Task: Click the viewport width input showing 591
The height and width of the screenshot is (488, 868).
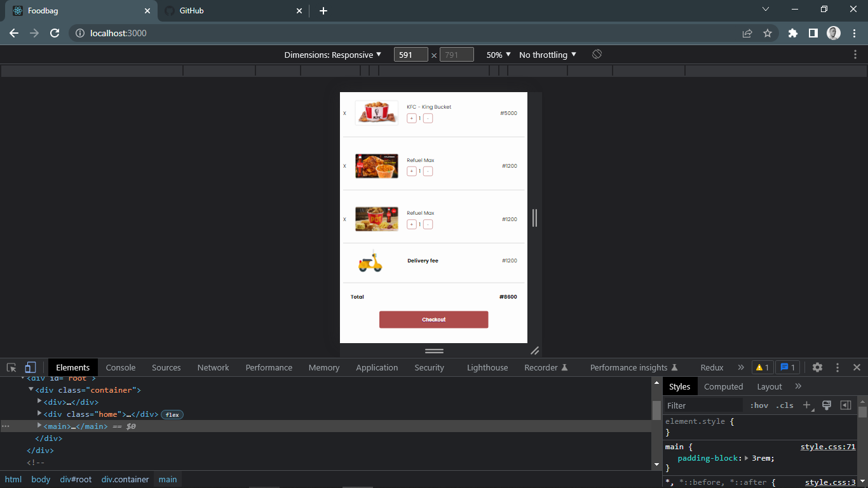Action: click(x=410, y=55)
